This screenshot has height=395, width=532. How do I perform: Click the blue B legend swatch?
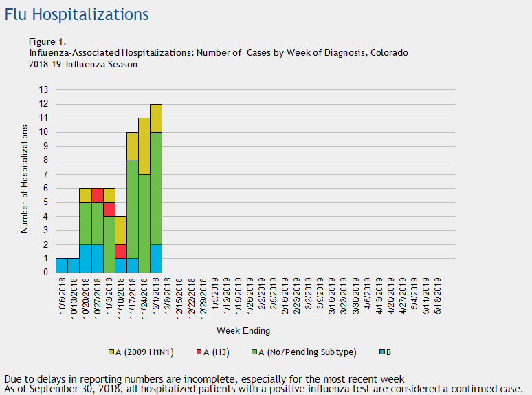381,352
